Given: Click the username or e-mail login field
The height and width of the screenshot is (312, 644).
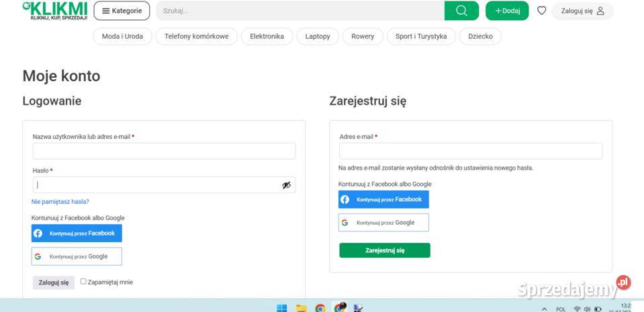Looking at the screenshot, I should tap(164, 151).
